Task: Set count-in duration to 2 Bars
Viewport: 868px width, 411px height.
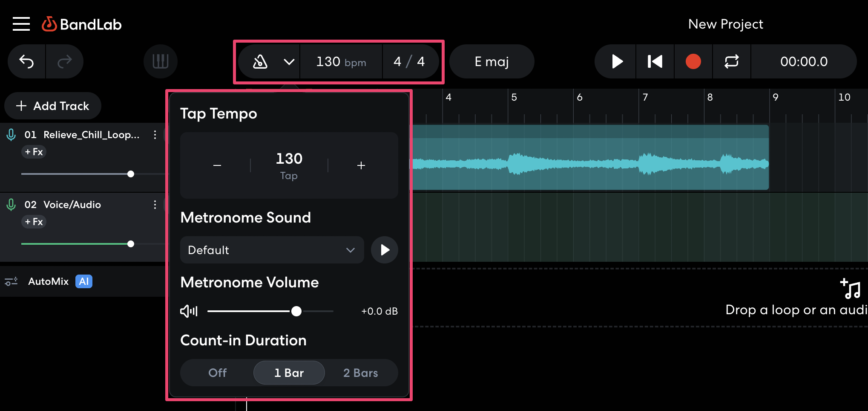Action: [360, 373]
